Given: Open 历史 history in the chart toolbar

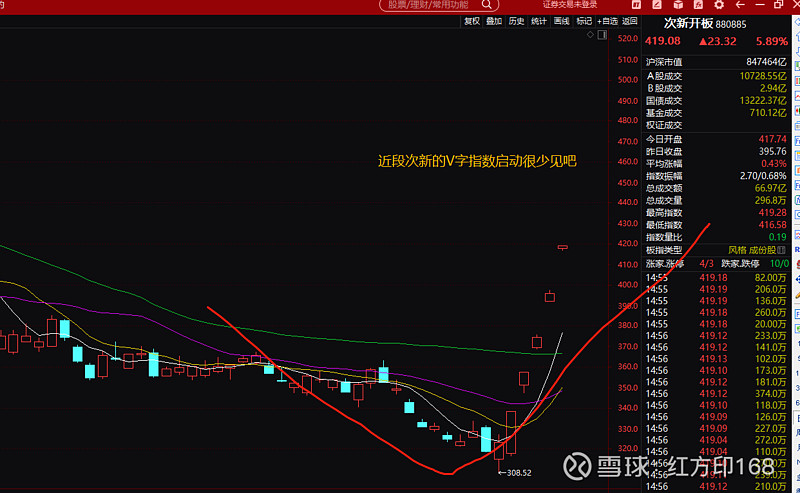Looking at the screenshot, I should [516, 21].
